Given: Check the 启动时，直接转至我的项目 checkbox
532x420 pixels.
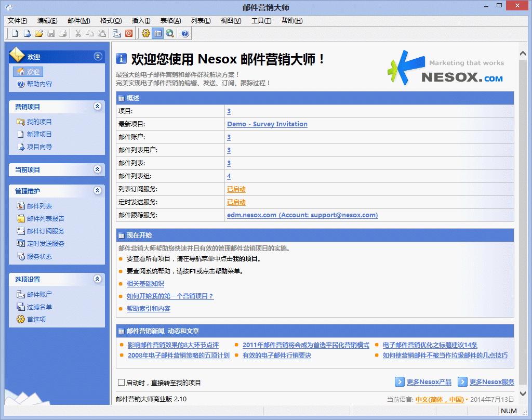Looking at the screenshot, I should [x=121, y=383].
